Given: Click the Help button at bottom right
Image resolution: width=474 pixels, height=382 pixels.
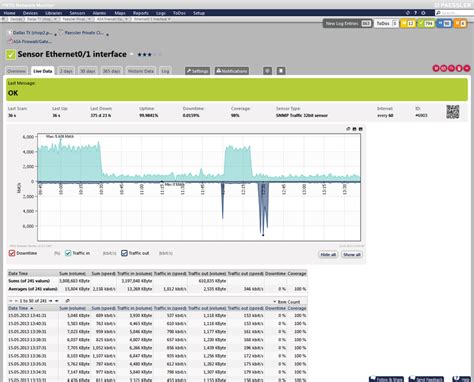Looking at the screenshot, I should (461, 379).
